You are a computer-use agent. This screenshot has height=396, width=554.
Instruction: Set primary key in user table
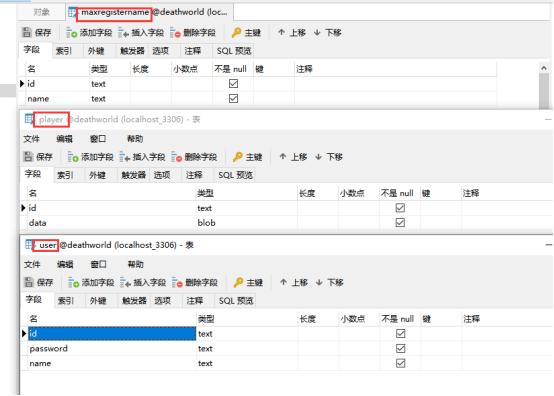[x=248, y=282]
